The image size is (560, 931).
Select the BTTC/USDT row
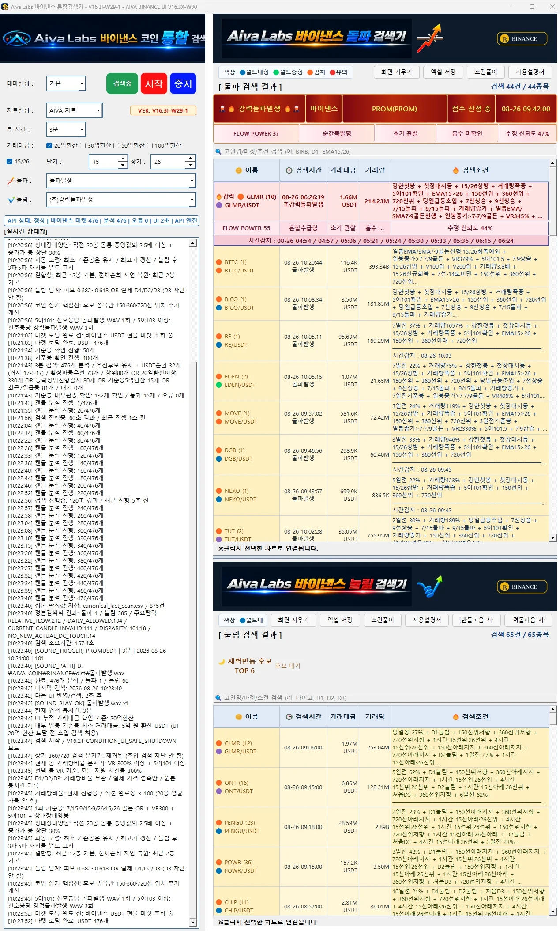pos(381,266)
